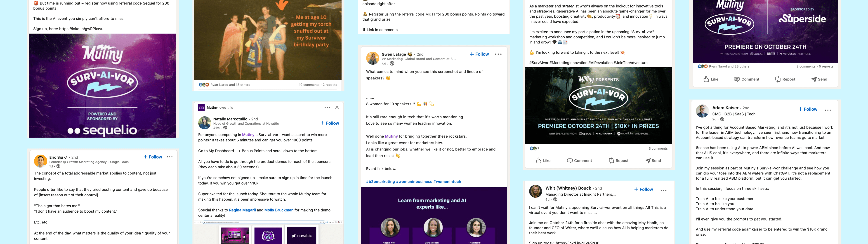This screenshot has height=244, width=868.
Task: Open more options on Eric Siu's post
Action: [x=170, y=157]
